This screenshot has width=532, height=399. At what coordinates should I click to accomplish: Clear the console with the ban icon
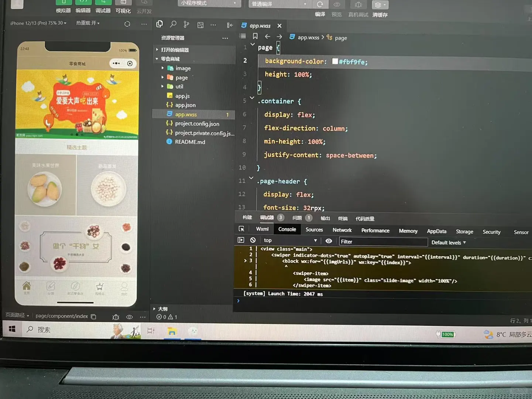click(x=253, y=240)
